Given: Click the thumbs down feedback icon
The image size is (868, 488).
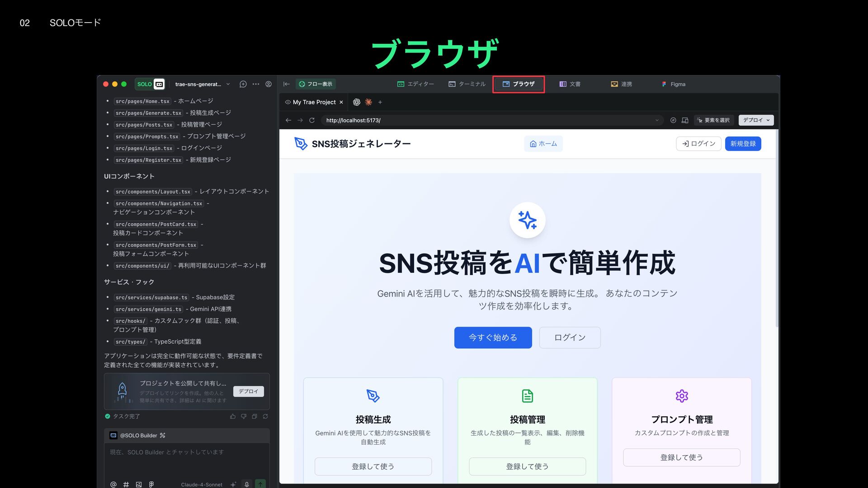Looking at the screenshot, I should tap(244, 416).
